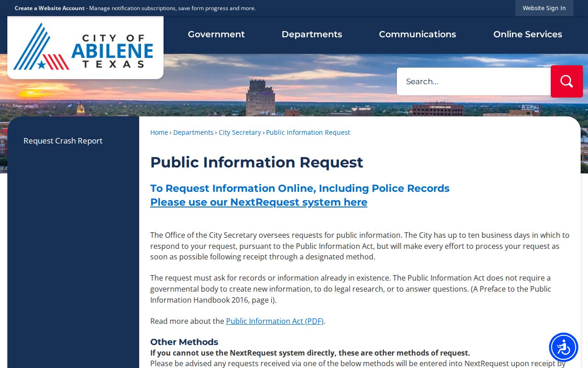Click Public Information Request breadcrumb
Screen dimensions: 588x368
pyautogui.click(x=308, y=132)
